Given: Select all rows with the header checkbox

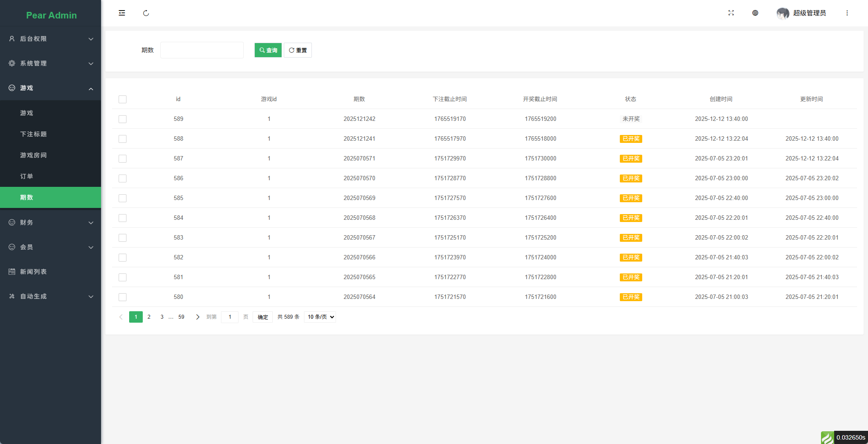Looking at the screenshot, I should click(123, 99).
